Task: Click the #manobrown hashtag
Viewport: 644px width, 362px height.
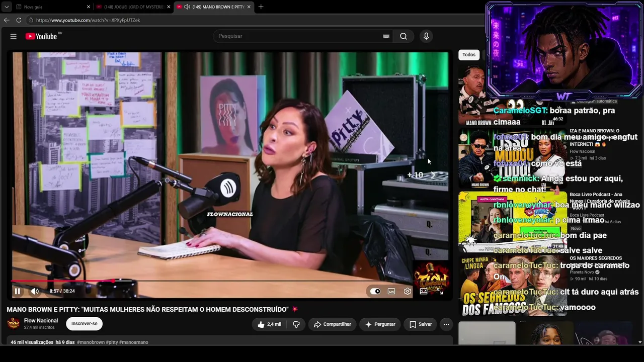Action: pyautogui.click(x=91, y=342)
